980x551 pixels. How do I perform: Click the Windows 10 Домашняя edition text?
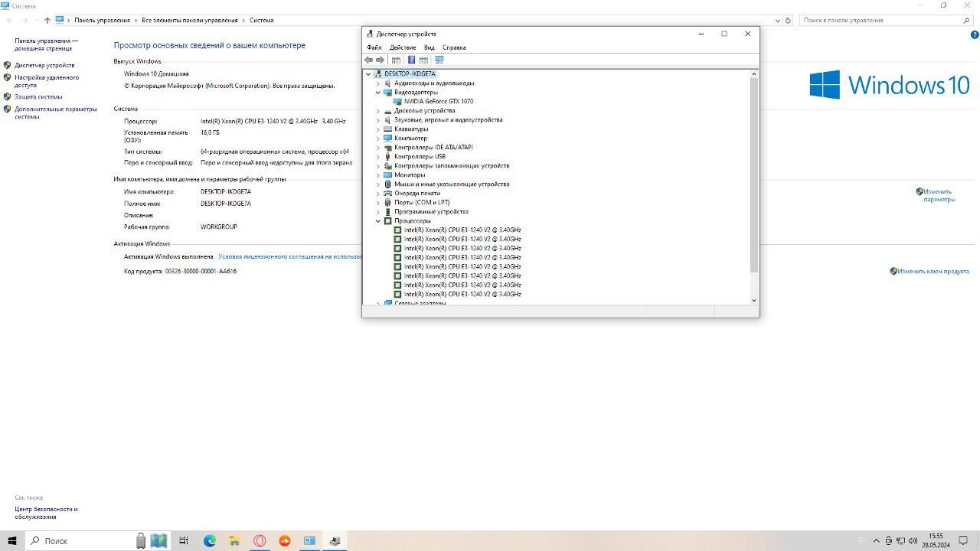point(156,73)
